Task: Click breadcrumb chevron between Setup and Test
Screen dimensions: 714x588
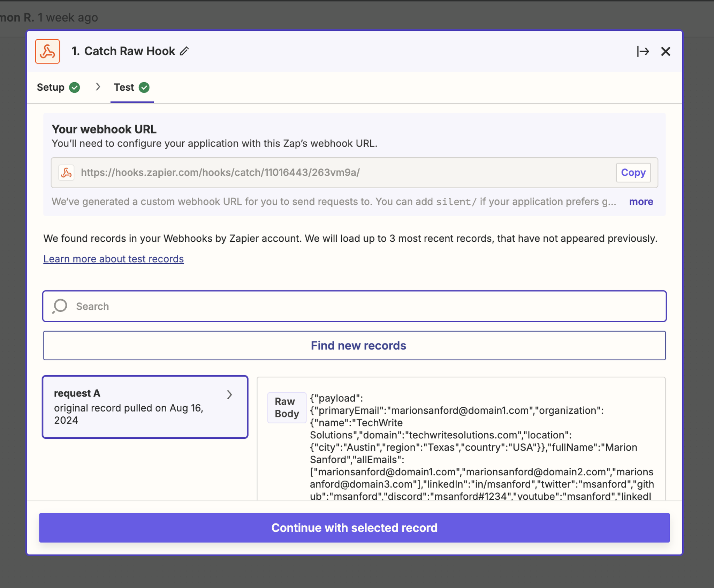Action: tap(98, 87)
